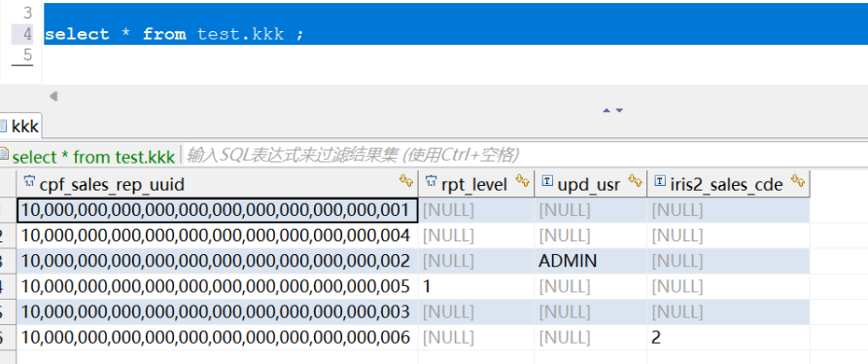The image size is (868, 364).
Task: Select NULL rpt_level cell in row ending 006
Action: click(476, 338)
